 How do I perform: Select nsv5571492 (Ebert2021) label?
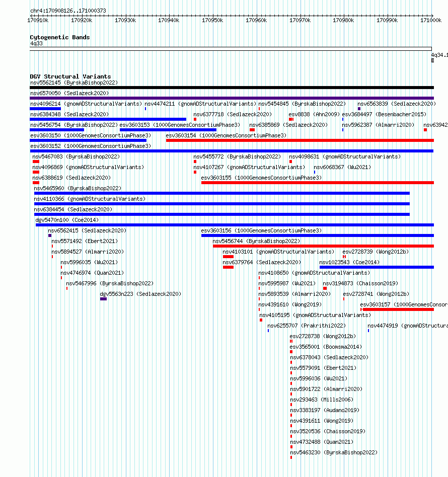point(85,241)
